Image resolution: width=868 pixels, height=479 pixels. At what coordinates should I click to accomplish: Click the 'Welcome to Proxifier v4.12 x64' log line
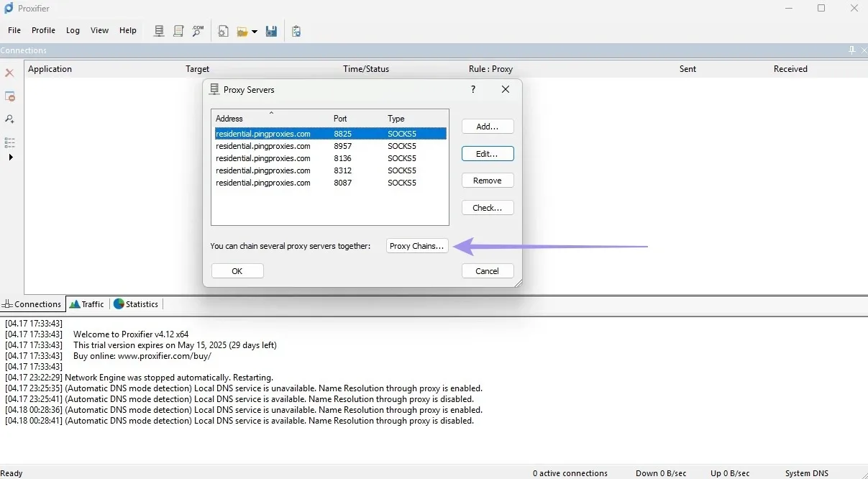pyautogui.click(x=97, y=334)
